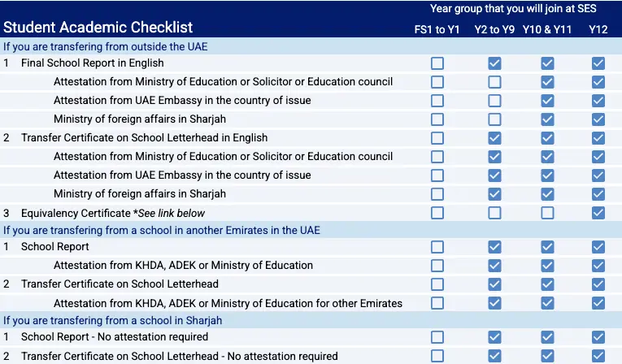
Task: Tick Transfer Certificate in English box for FS1 to Y1
Action: click(x=437, y=138)
